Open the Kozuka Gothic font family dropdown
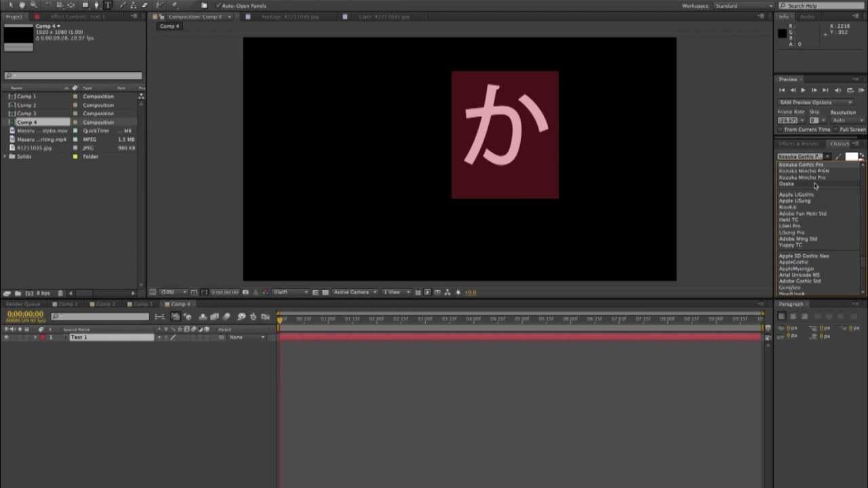The height and width of the screenshot is (488, 868). [x=804, y=157]
